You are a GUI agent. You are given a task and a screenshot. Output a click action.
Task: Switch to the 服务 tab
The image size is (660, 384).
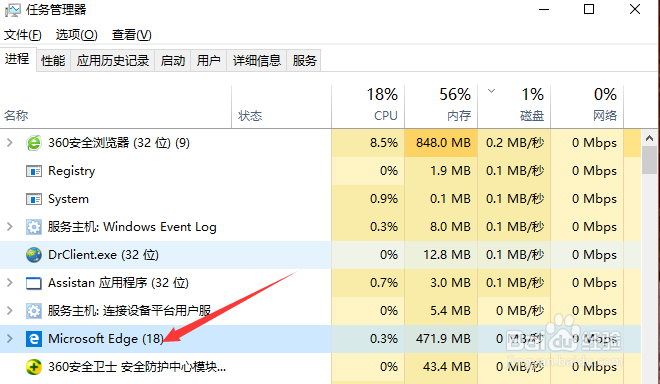coord(304,61)
